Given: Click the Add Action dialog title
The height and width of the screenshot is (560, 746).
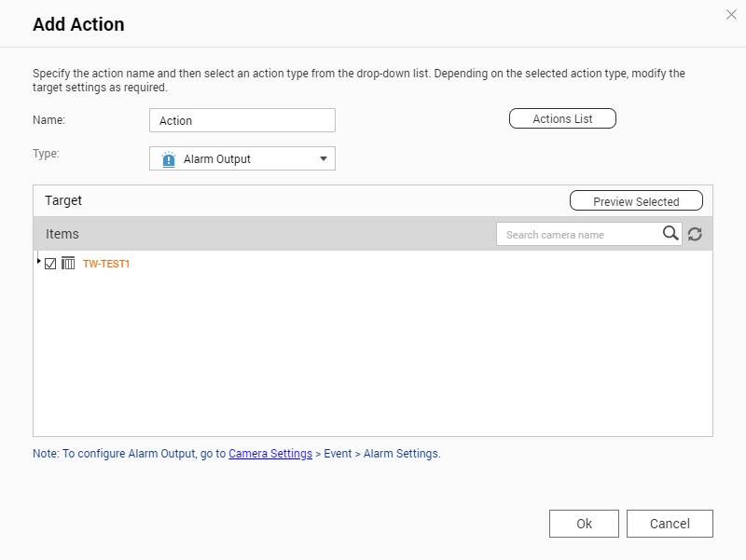Looking at the screenshot, I should [78, 25].
